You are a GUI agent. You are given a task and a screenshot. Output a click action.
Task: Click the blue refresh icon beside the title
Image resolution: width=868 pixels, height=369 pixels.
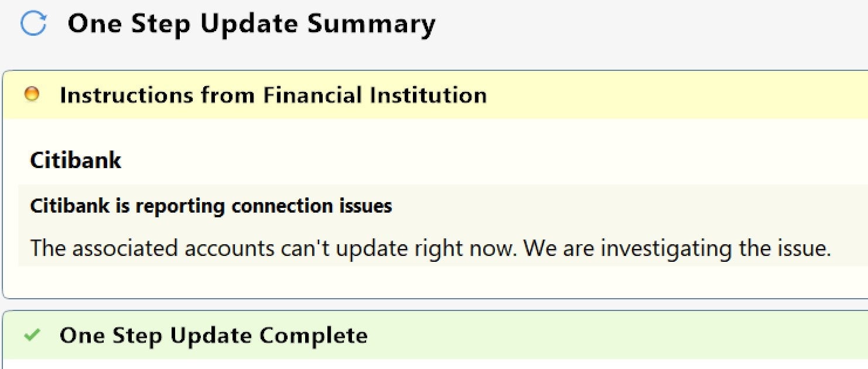point(33,24)
